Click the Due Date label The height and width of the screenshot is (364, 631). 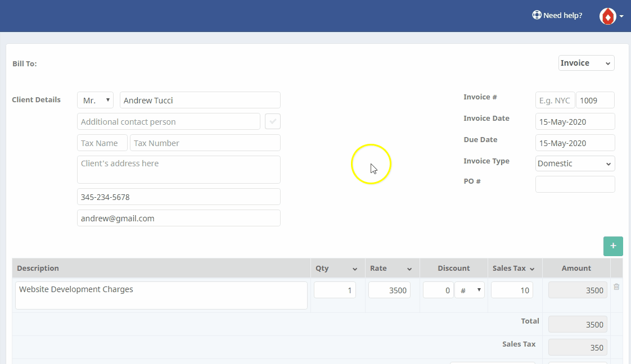(x=480, y=139)
